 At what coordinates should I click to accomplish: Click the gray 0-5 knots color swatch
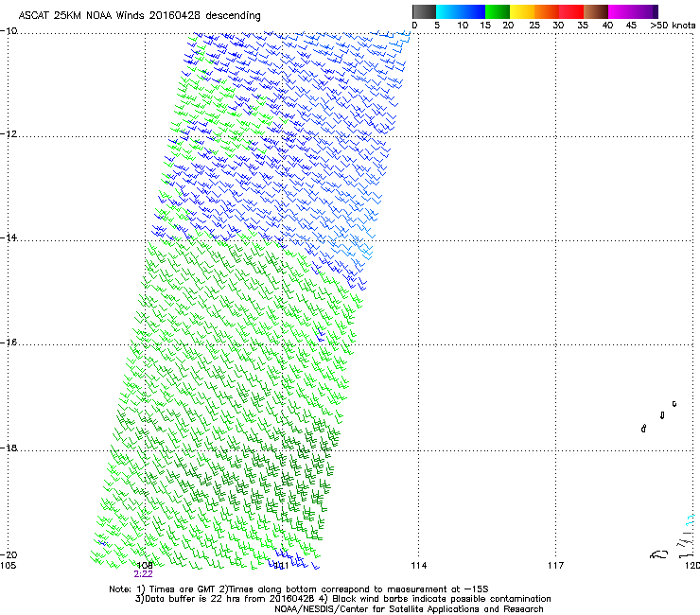pos(424,11)
